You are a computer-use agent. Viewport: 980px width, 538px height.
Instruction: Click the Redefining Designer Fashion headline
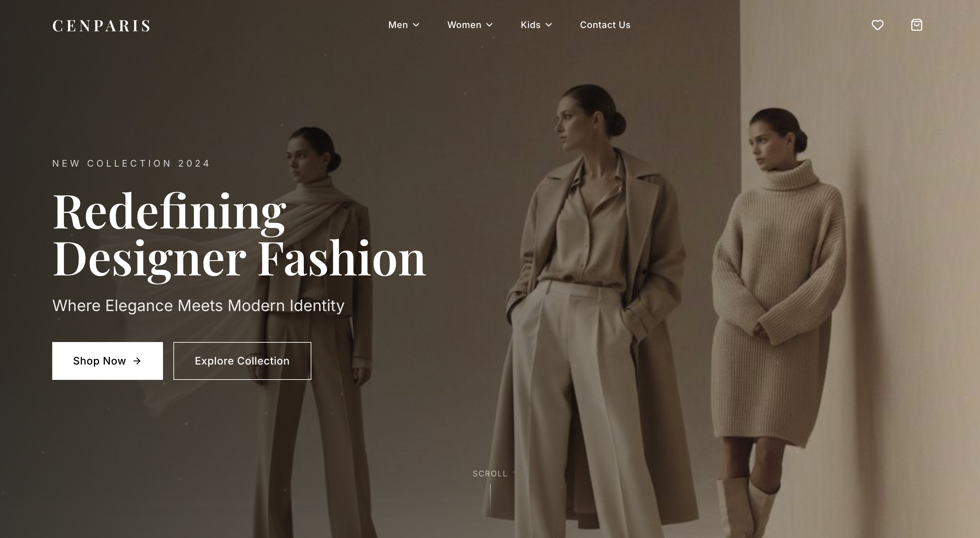click(x=239, y=235)
